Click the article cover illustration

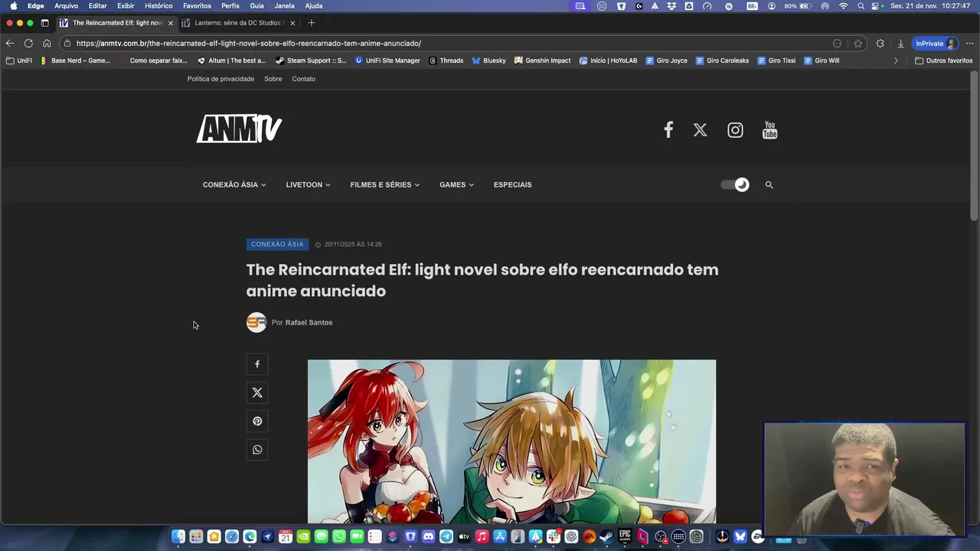[511, 441]
